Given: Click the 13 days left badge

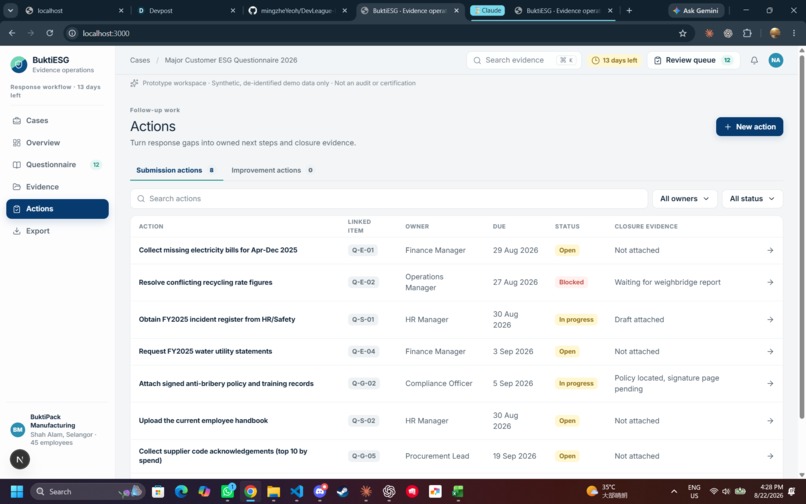Looking at the screenshot, I should point(614,60).
